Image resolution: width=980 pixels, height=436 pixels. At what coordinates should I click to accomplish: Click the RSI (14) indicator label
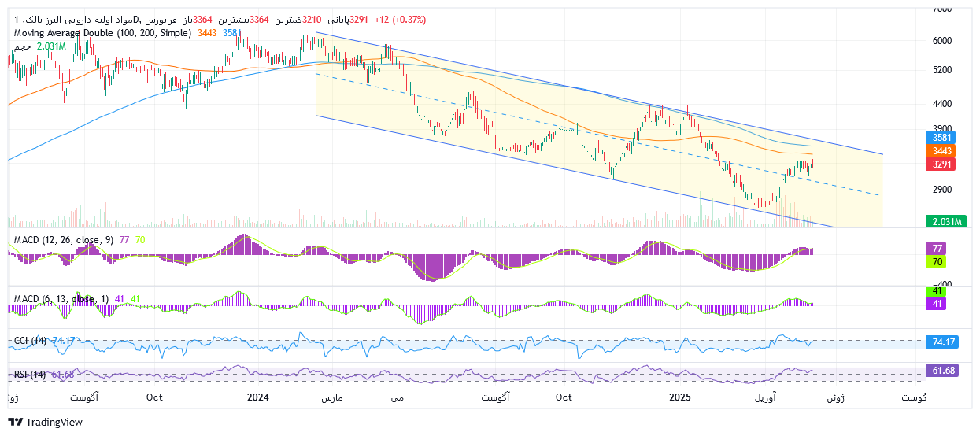[31, 374]
